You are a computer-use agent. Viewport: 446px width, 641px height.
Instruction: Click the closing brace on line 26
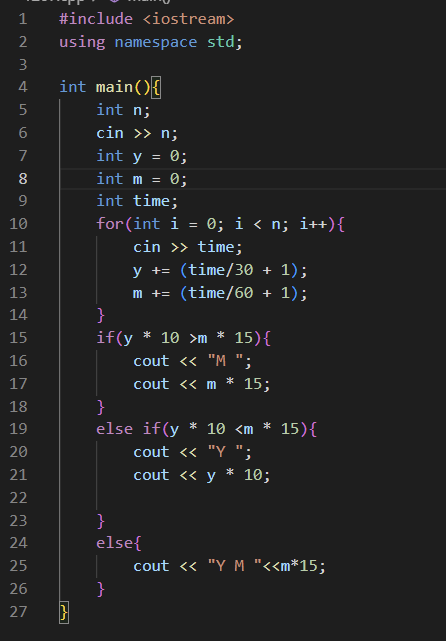point(101,589)
